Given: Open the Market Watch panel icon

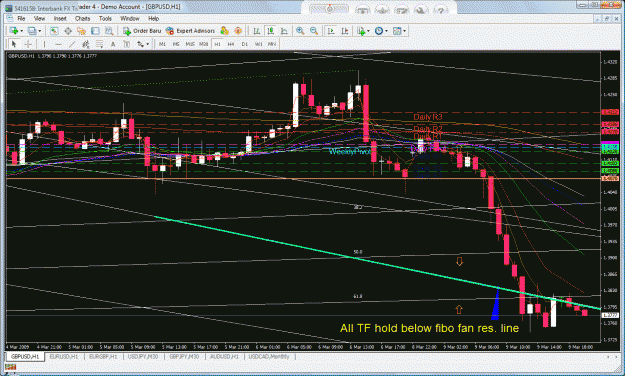Looking at the screenshot, I should click(54, 31).
